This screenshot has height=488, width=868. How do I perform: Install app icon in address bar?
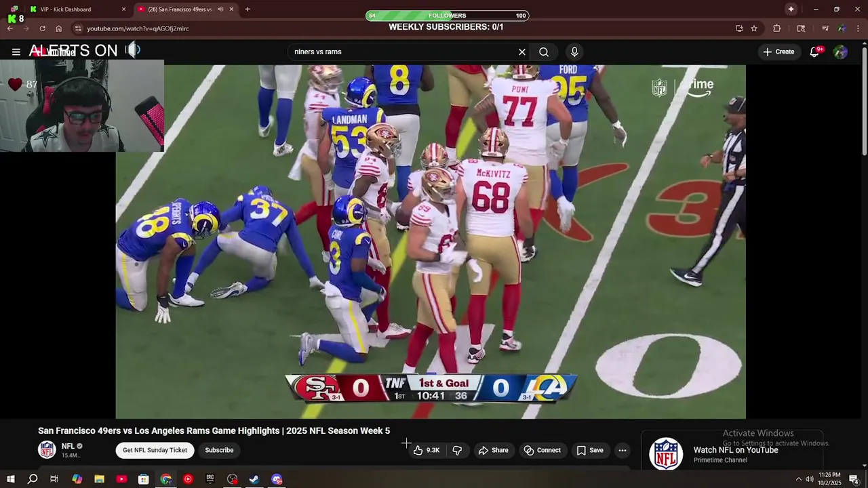(739, 28)
